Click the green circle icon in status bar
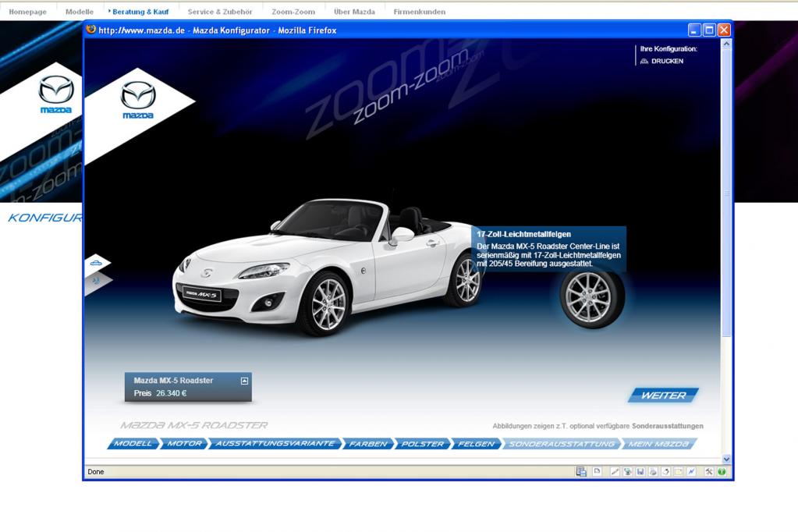 tap(722, 472)
